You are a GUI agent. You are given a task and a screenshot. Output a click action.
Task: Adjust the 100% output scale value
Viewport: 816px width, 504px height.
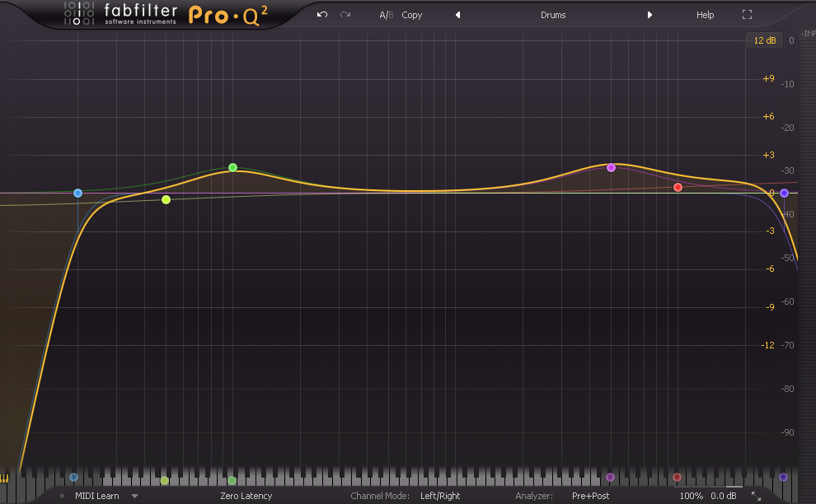tap(691, 496)
